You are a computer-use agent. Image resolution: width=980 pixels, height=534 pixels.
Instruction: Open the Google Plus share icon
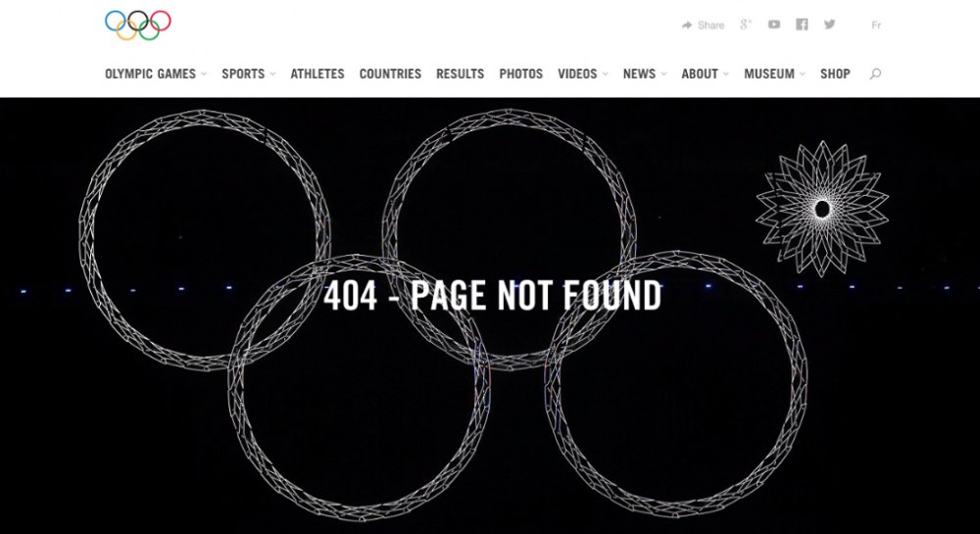[x=746, y=24]
